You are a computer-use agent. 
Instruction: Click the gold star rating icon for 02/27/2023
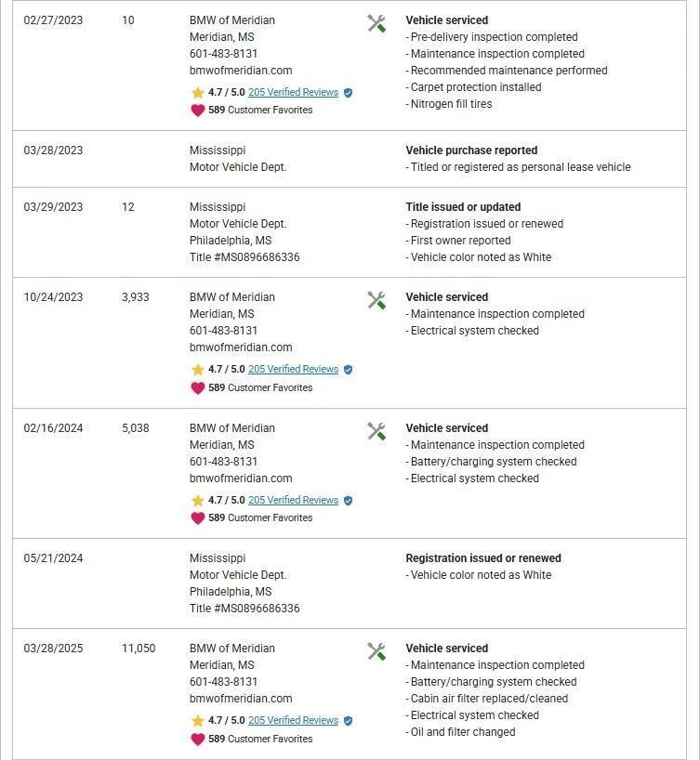click(x=197, y=93)
